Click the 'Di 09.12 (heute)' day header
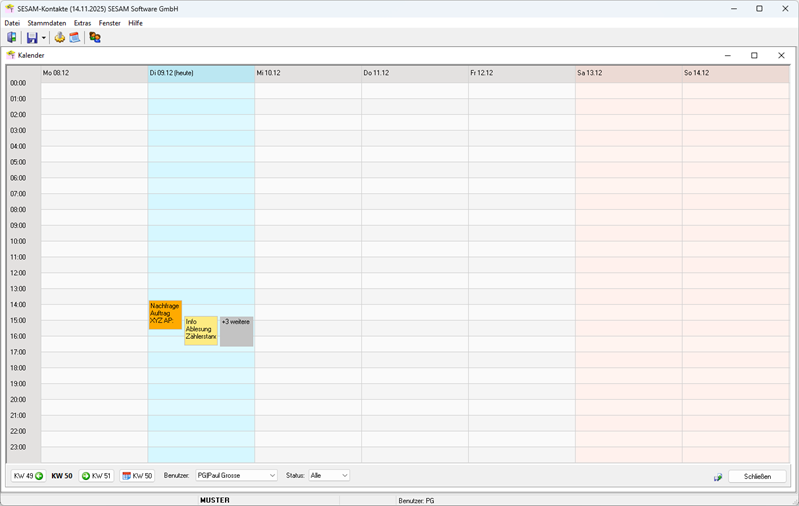The width and height of the screenshot is (799, 506). [x=201, y=73]
